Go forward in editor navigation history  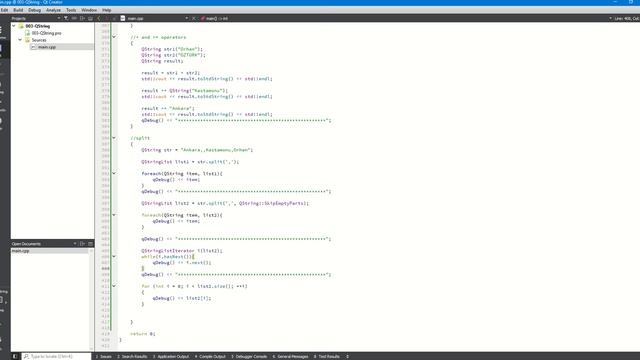click(x=107, y=18)
